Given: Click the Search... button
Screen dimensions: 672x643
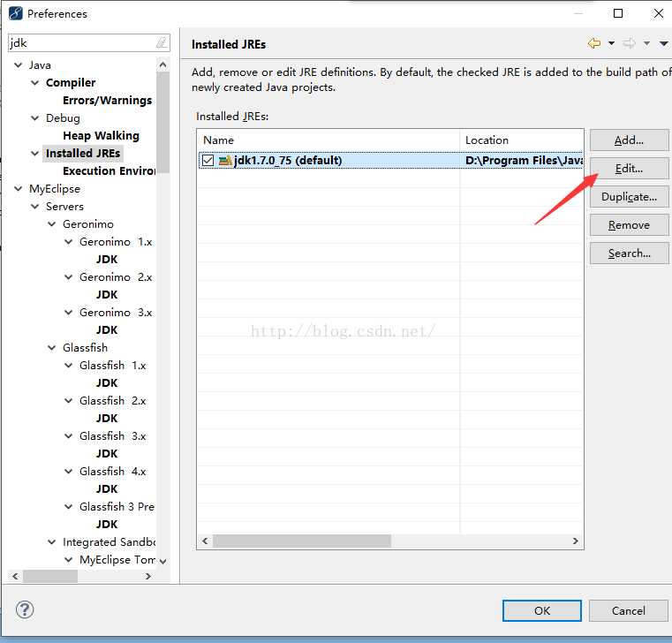Looking at the screenshot, I should point(629,253).
